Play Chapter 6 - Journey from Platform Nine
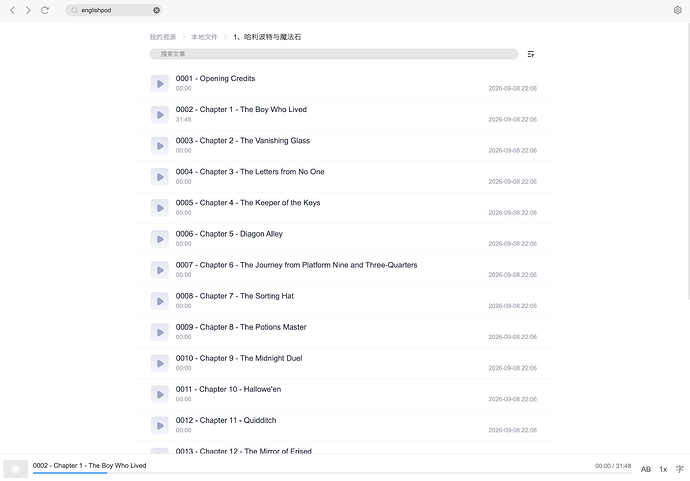 [x=160, y=270]
